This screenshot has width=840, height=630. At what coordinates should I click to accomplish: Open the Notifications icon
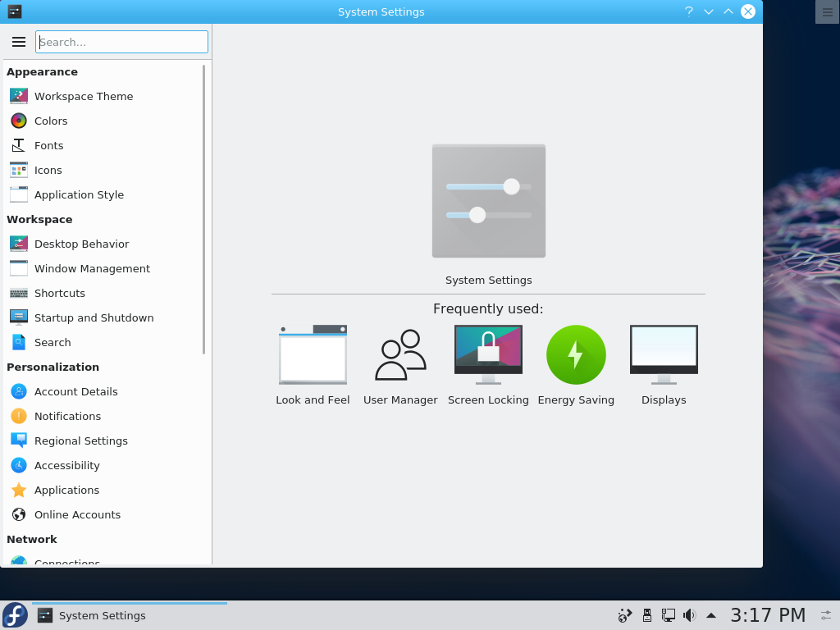pos(19,417)
